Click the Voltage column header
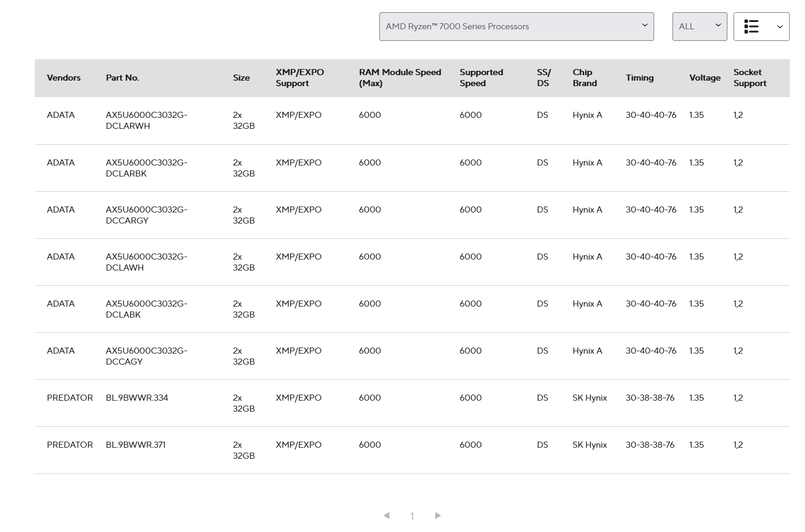 [x=705, y=78]
